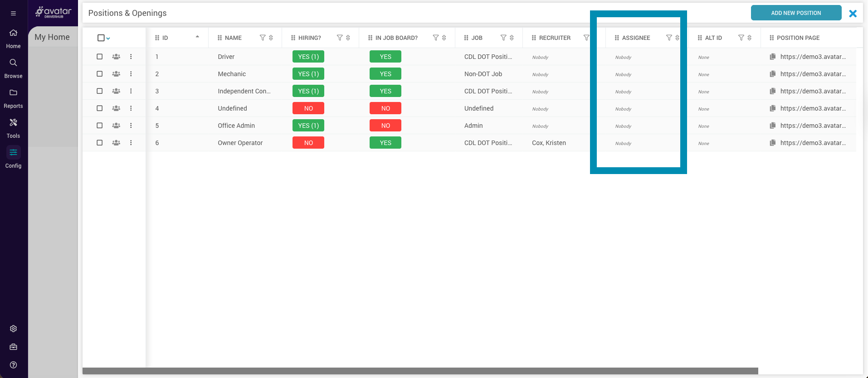Screen dimensions: 868x378
Task: Go to Home in the sidebar
Action: [x=13, y=38]
